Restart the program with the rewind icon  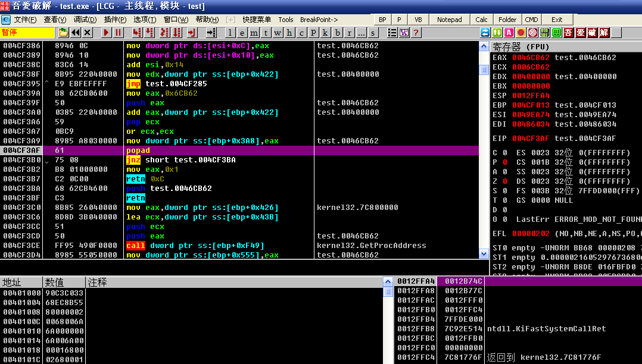75,33
